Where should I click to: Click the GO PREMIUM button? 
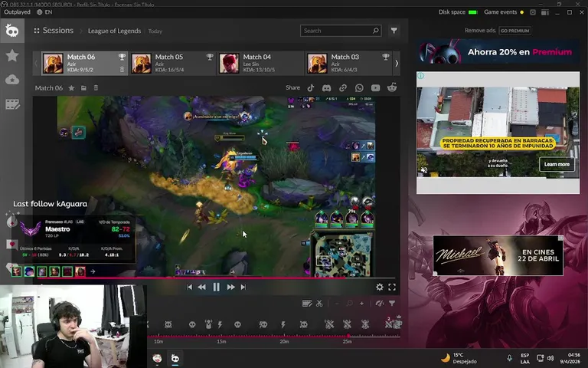tap(514, 31)
